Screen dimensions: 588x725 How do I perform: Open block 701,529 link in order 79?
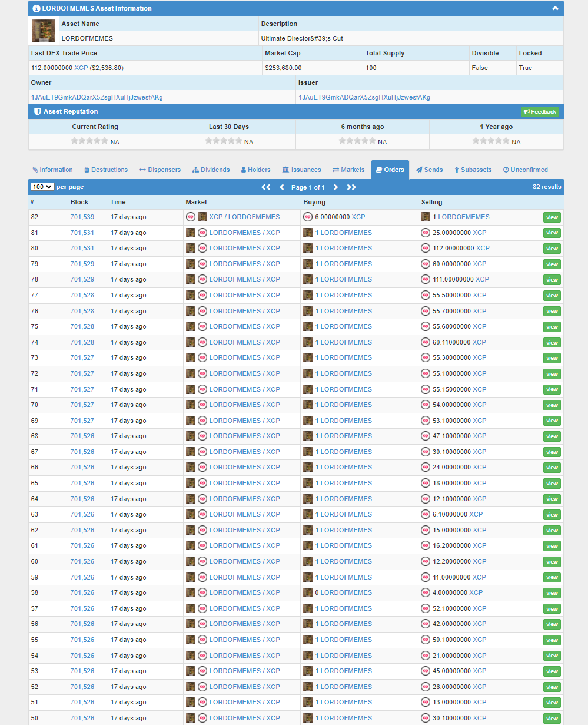point(82,264)
